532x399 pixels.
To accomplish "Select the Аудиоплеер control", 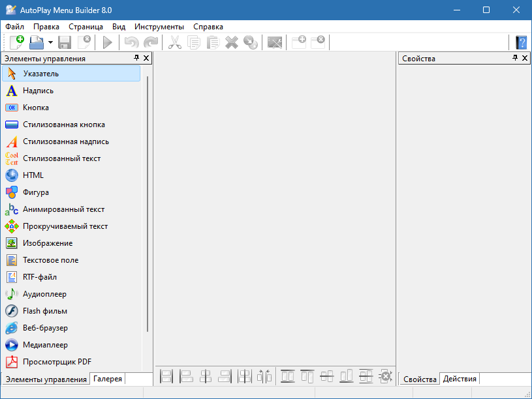I will (71, 294).
